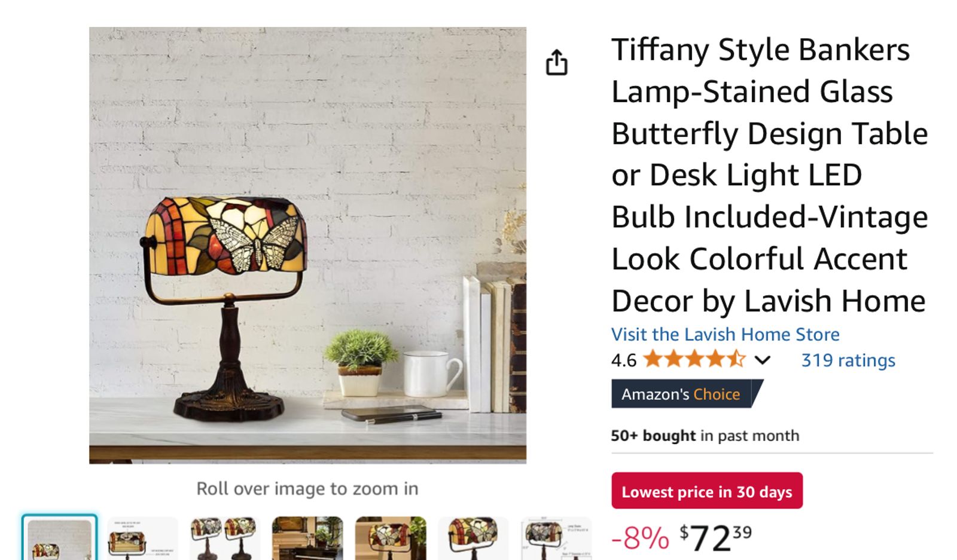This screenshot has height=560, width=957.
Task: Click the main butterfly lamp product image
Action: (307, 245)
